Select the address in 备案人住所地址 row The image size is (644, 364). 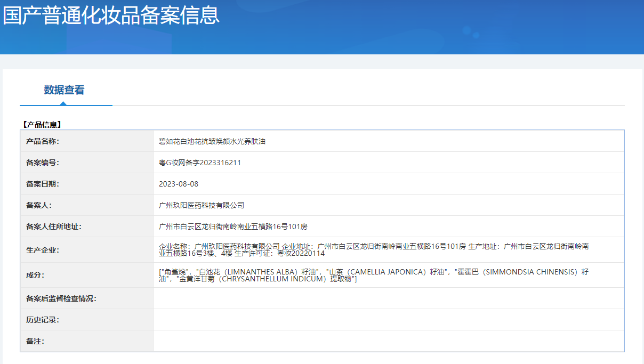(x=233, y=227)
